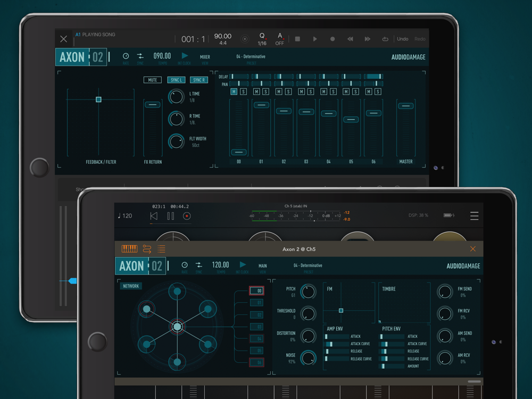The image size is (532, 399).
Task: Click the Sync arrows icon in Main view
Action: pyautogui.click(x=199, y=264)
